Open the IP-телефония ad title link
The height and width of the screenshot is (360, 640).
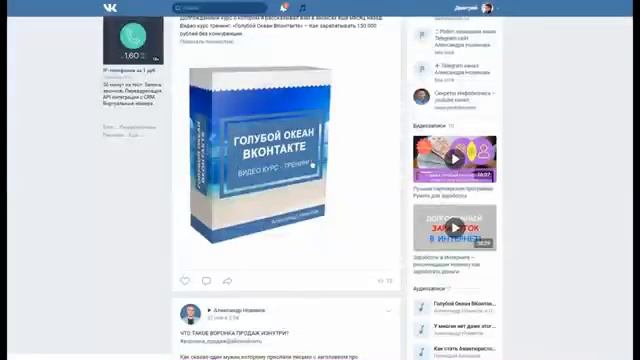coord(129,71)
